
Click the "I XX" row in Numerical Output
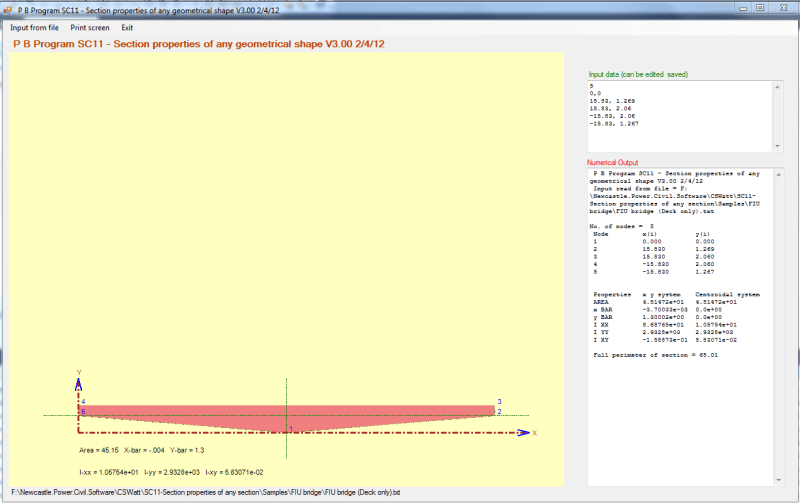click(x=665, y=325)
